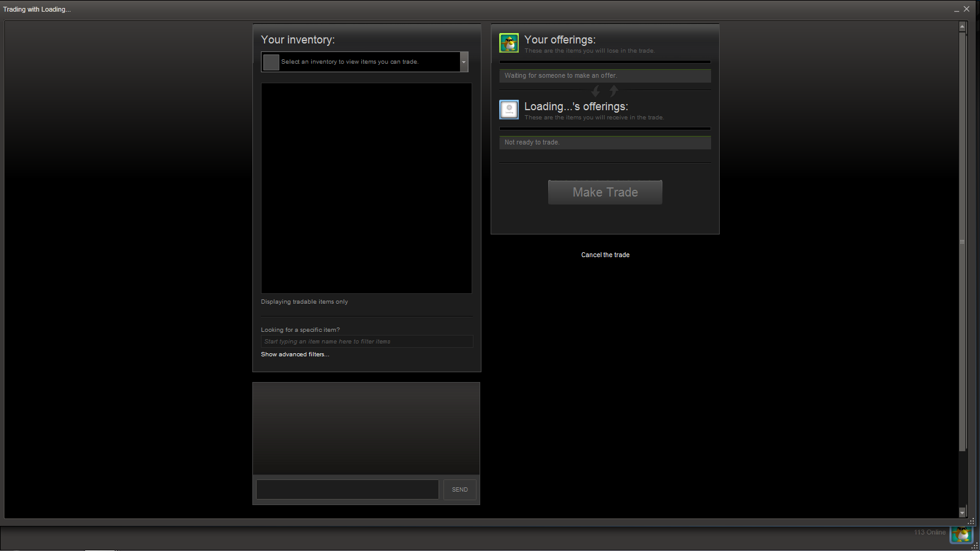Screen dimensions: 980x551
Task: Click your avatar beside Your offerings
Action: click(x=509, y=43)
